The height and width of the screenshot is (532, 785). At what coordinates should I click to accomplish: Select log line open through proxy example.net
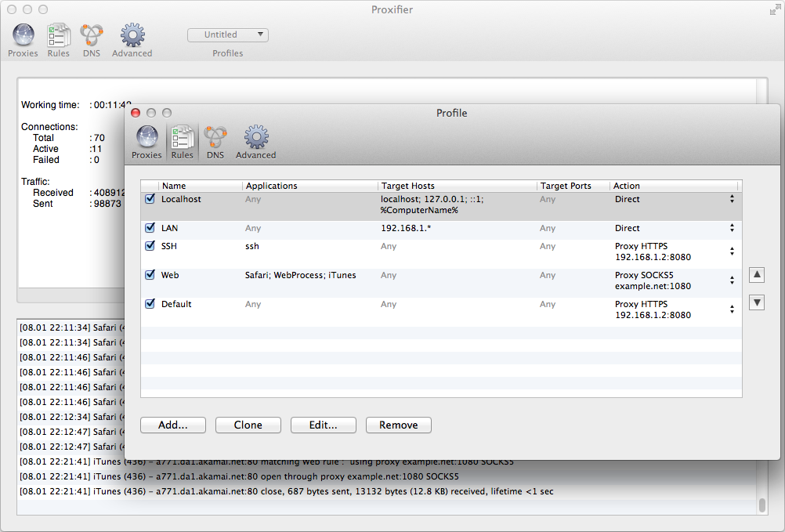click(239, 476)
